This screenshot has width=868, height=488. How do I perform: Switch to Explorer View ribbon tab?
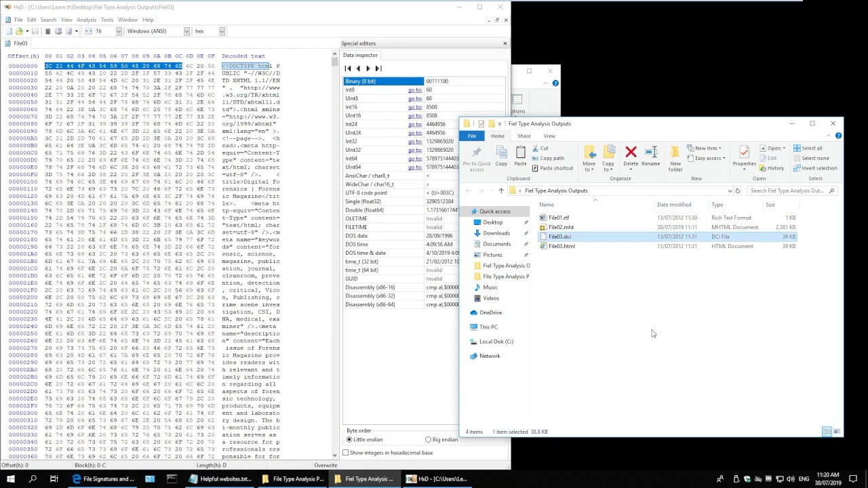pos(549,136)
